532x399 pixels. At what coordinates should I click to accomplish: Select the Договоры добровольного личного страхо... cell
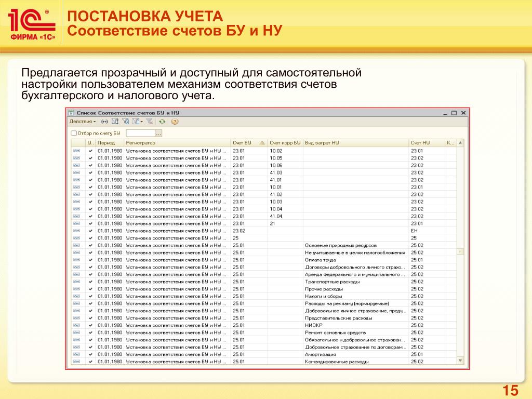(x=355, y=267)
